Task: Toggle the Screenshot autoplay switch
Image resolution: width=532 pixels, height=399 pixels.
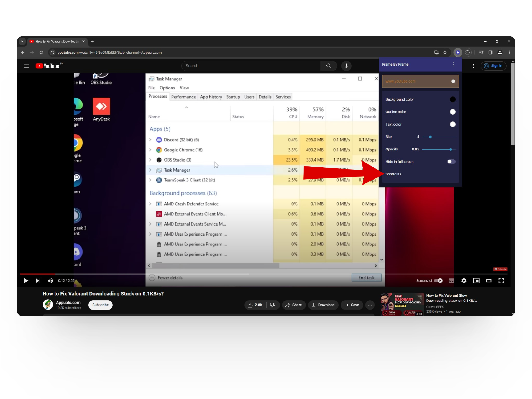Action: point(438,281)
